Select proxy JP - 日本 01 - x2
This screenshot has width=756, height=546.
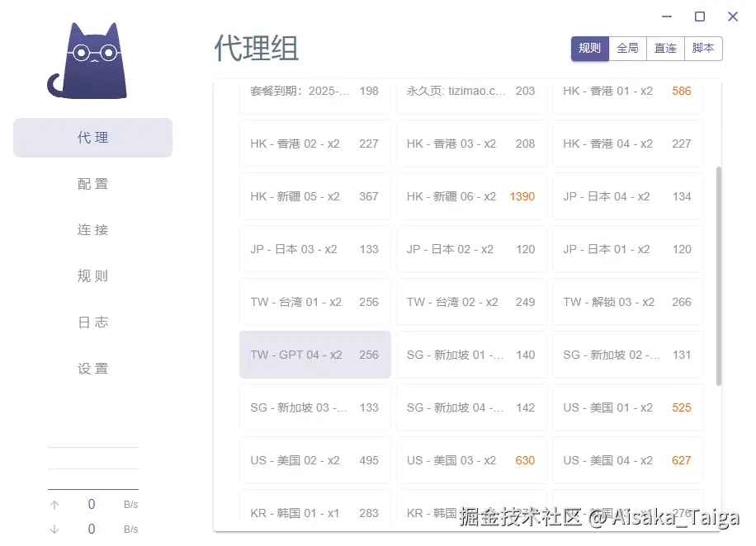628,249
